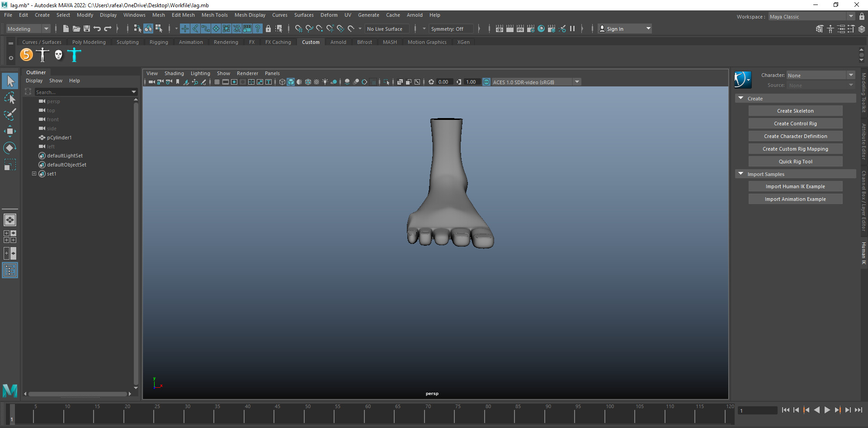Expand the set1 node in the Outliner
The height and width of the screenshot is (428, 868).
pyautogui.click(x=34, y=174)
